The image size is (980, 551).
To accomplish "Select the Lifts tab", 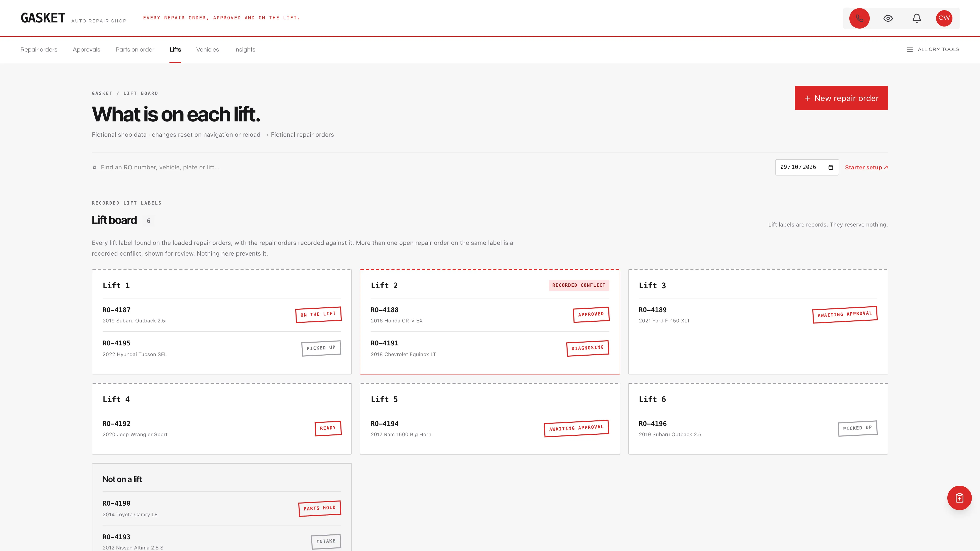I will [175, 49].
